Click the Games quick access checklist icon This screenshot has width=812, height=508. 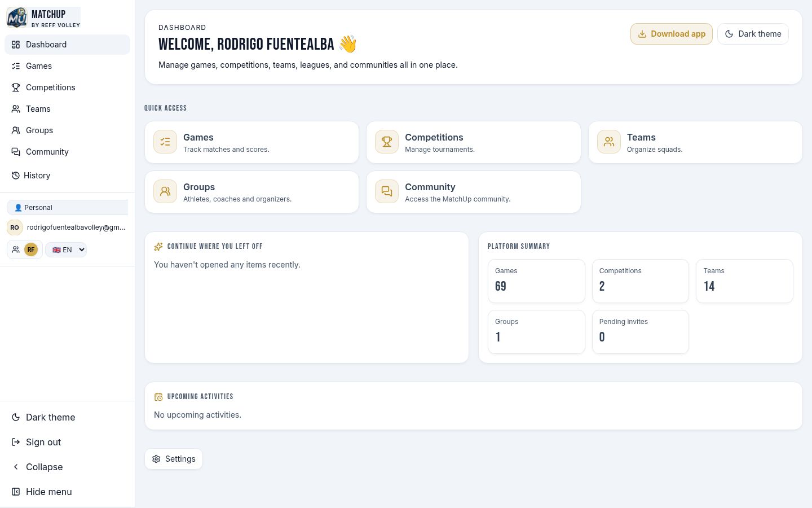(165, 142)
